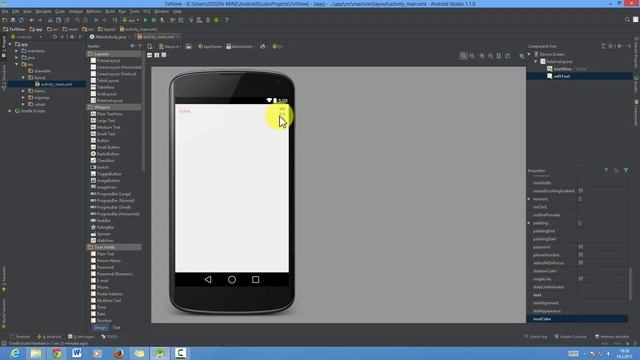Collapse RelativeLayout in Component Tree
The height and width of the screenshot is (360, 640).
pos(536,62)
